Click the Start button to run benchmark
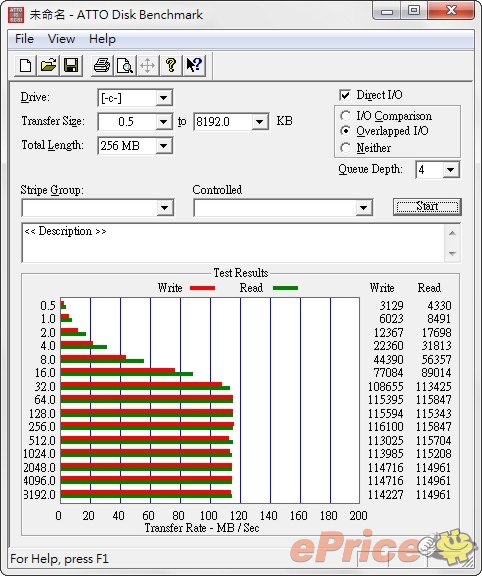 427,206
